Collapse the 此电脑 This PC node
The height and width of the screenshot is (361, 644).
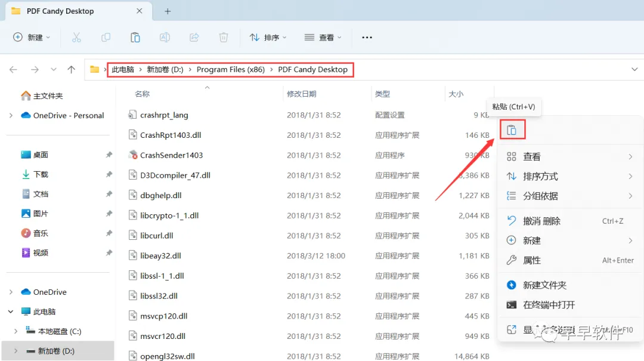(x=11, y=311)
